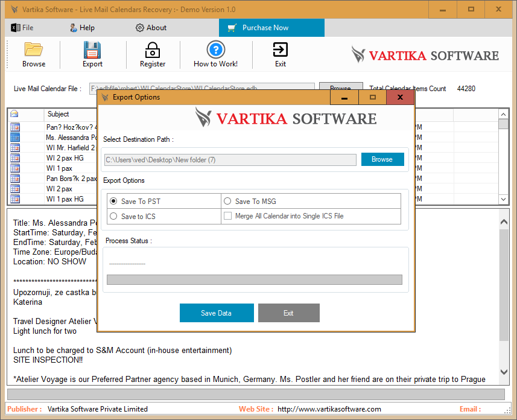Click the gray Exit button in the dialog
Screen dimensions: 517x420
click(x=289, y=313)
